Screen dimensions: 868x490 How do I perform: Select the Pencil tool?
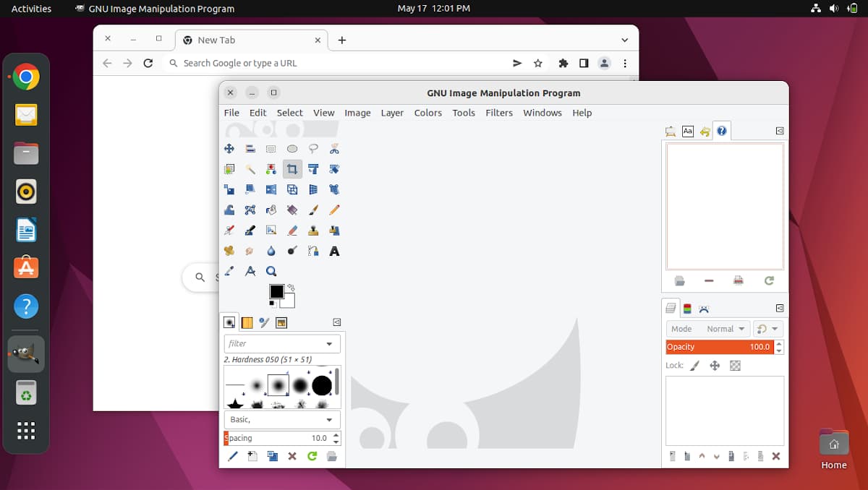(334, 210)
